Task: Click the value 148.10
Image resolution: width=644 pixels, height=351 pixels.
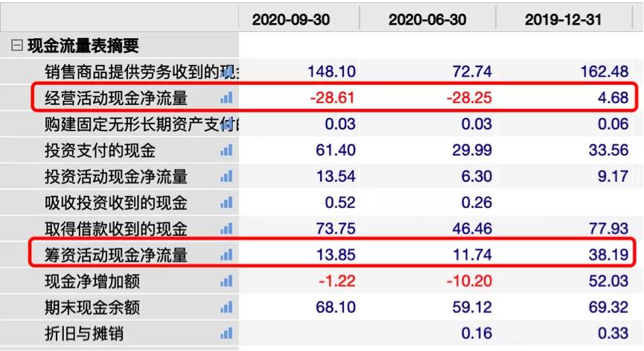Action: (332, 72)
